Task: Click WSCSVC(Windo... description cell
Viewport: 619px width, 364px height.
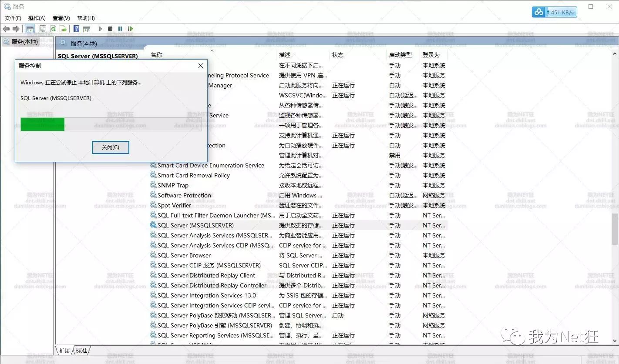Action: coord(303,95)
